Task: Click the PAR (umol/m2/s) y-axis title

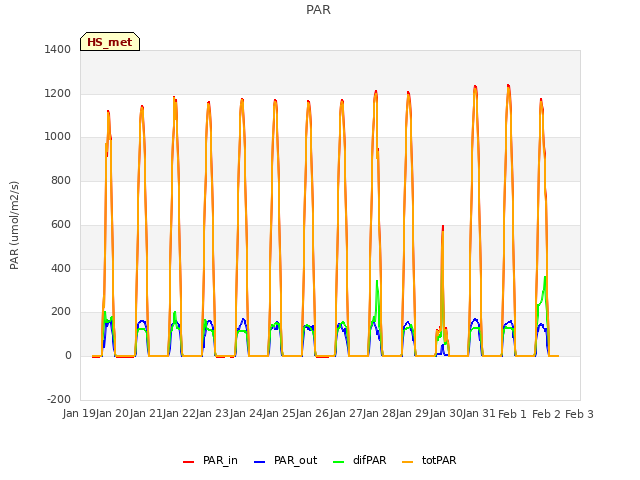Action: coord(14,225)
